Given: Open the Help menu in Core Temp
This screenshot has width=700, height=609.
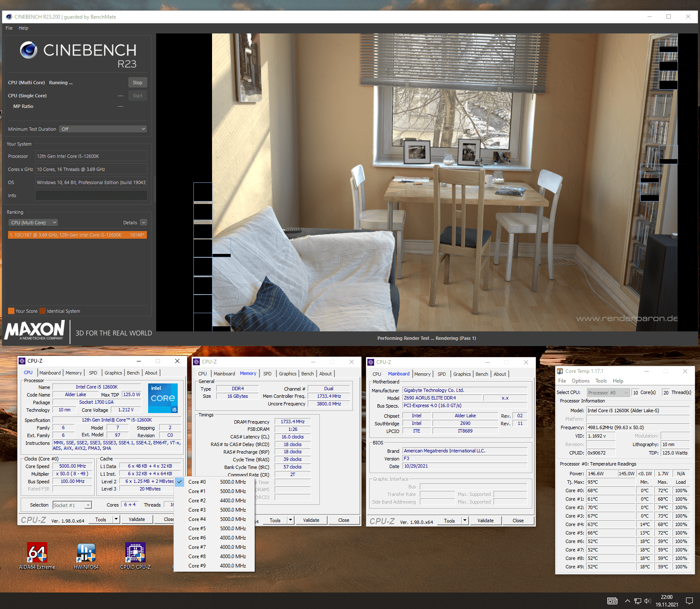Looking at the screenshot, I should [x=618, y=381].
